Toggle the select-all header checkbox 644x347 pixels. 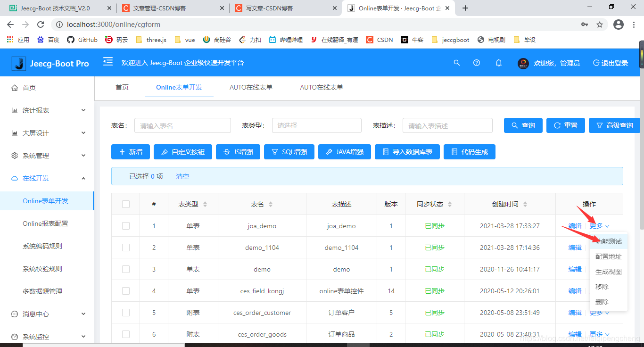pyautogui.click(x=126, y=204)
